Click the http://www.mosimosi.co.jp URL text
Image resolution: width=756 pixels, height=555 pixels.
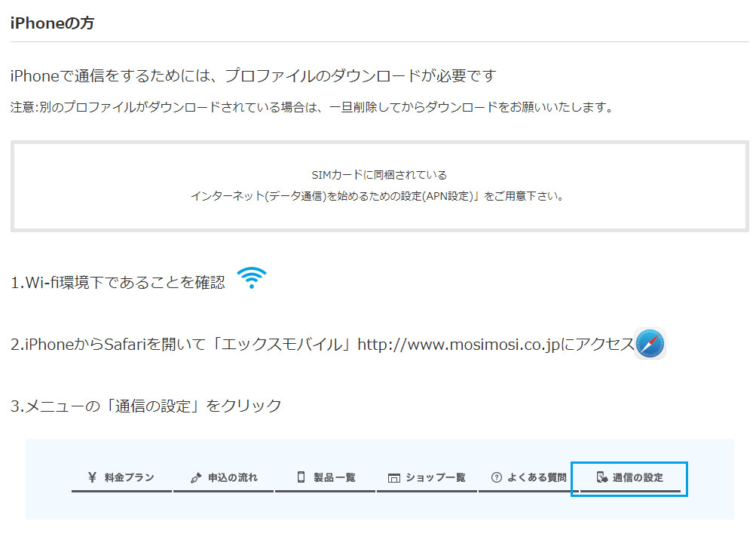458,345
